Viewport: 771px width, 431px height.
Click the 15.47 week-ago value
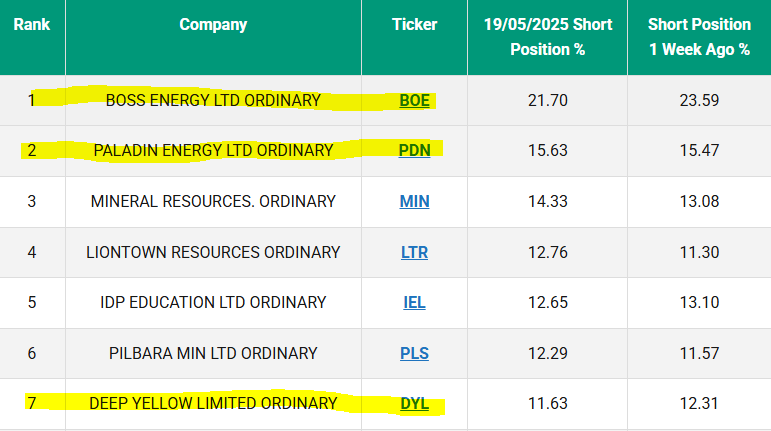tap(699, 150)
